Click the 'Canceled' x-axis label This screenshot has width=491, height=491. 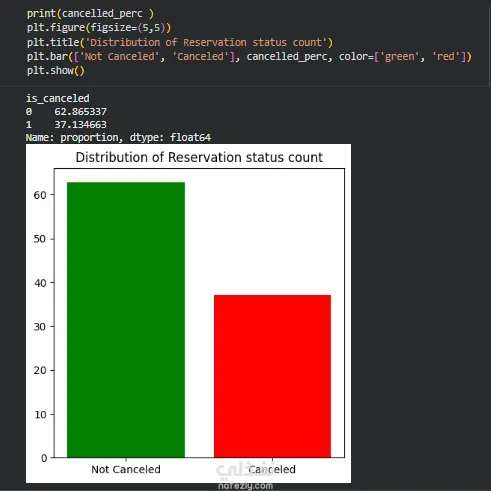(x=272, y=469)
